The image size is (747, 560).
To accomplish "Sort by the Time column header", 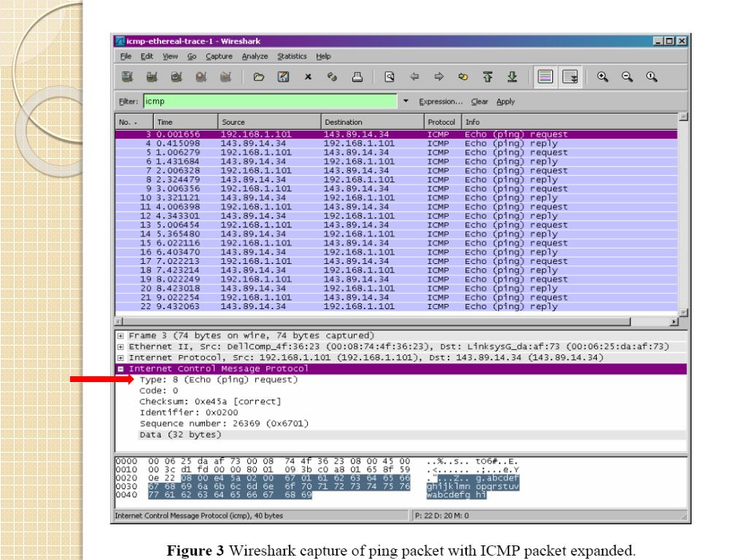I will coord(185,122).
